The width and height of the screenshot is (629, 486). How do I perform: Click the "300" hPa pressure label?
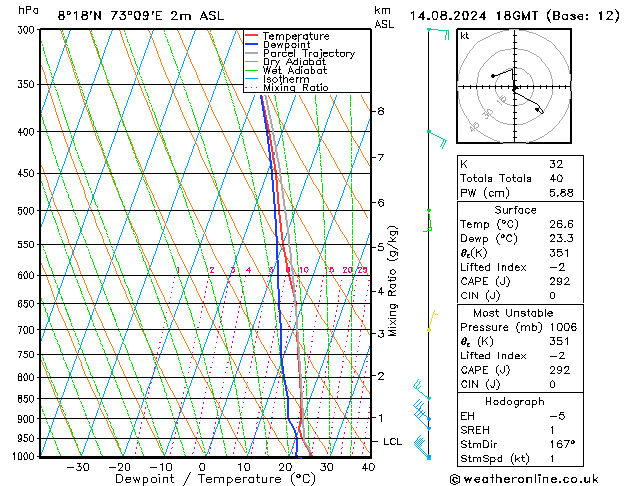[x=28, y=30]
